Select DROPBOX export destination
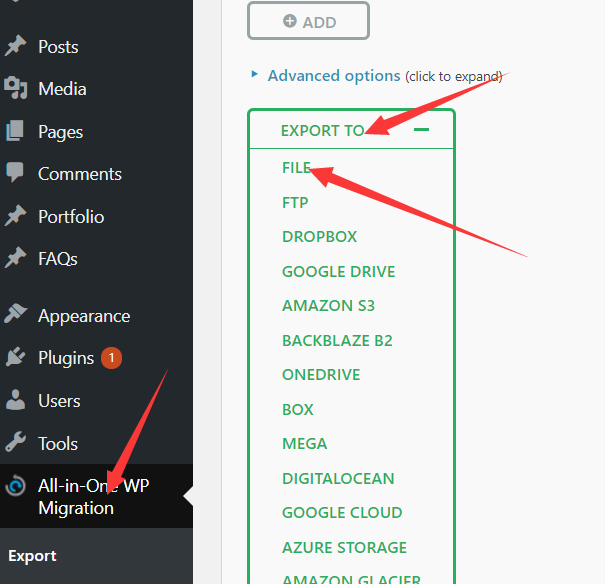Viewport: 605px width, 584px height. [x=319, y=237]
